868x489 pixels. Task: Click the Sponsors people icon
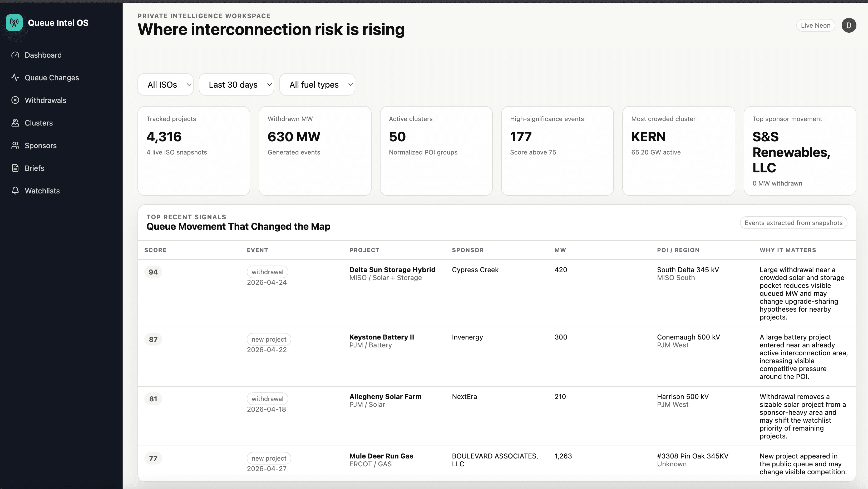click(15, 145)
